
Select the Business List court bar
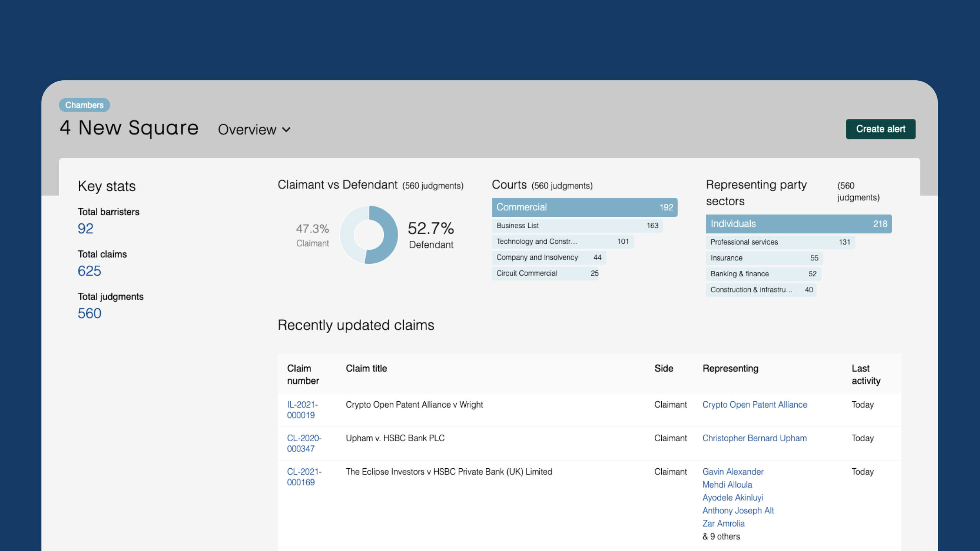[577, 226]
